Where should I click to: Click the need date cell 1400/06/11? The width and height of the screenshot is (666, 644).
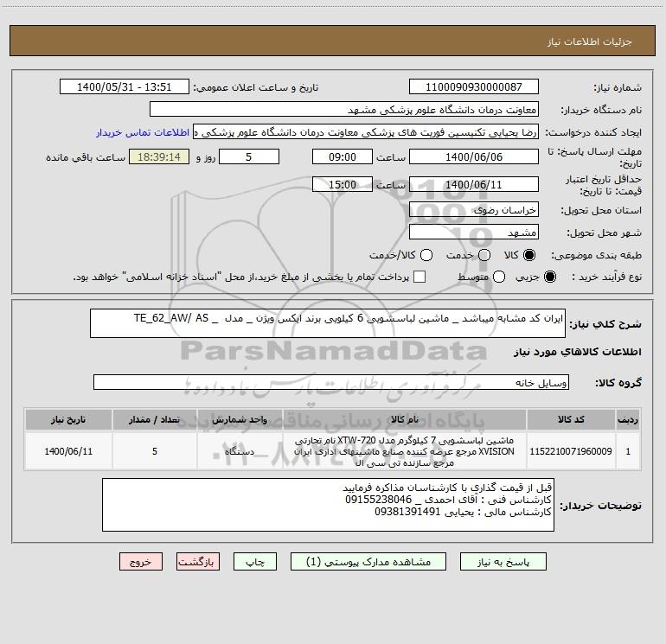point(68,451)
